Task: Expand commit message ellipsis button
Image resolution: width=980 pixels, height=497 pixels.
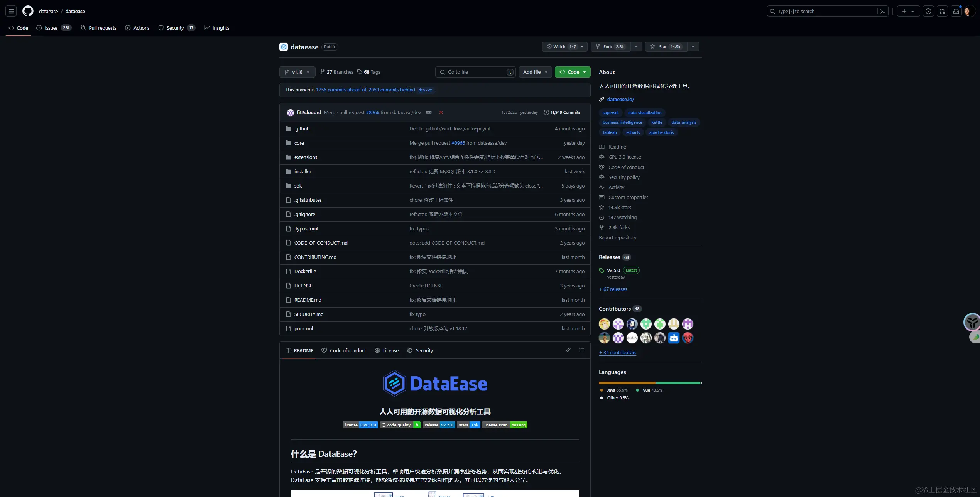Action: tap(429, 112)
